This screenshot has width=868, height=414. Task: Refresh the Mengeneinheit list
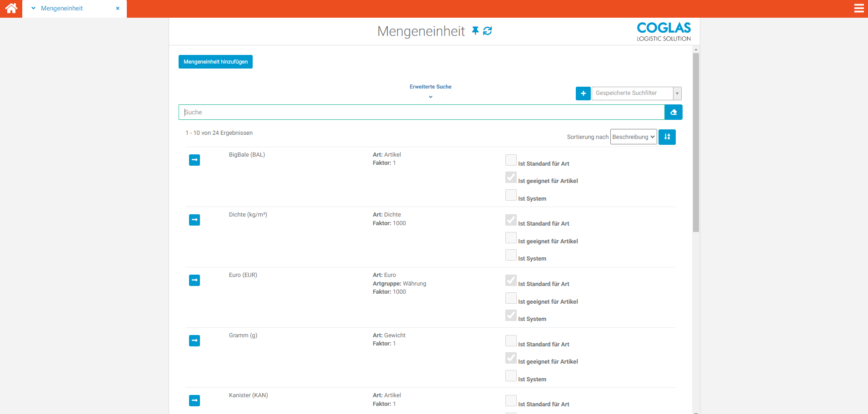[488, 30]
